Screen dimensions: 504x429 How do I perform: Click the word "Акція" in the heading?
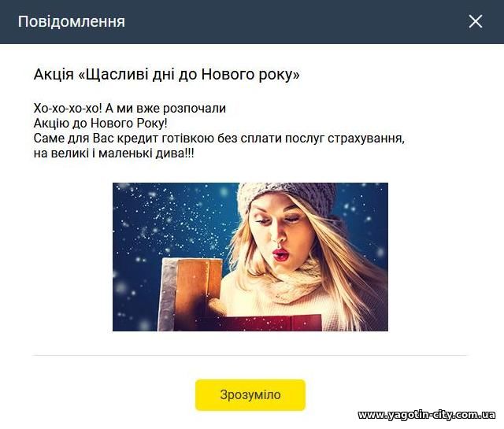pos(54,75)
